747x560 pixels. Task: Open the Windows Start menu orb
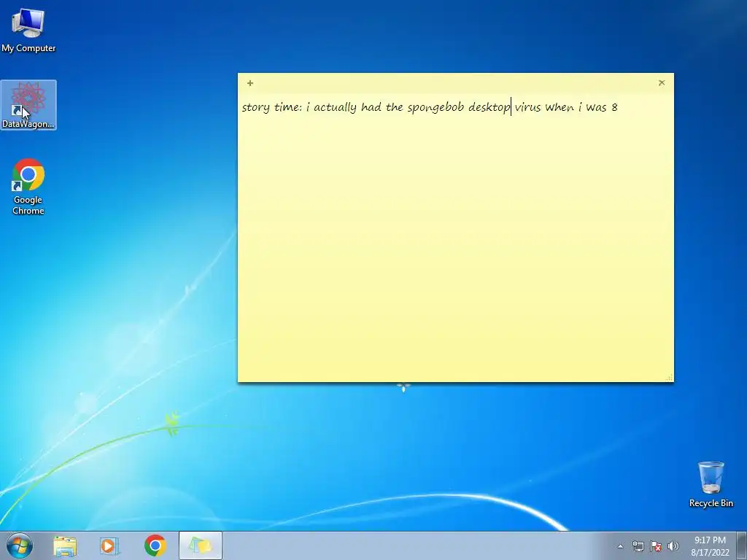20,545
